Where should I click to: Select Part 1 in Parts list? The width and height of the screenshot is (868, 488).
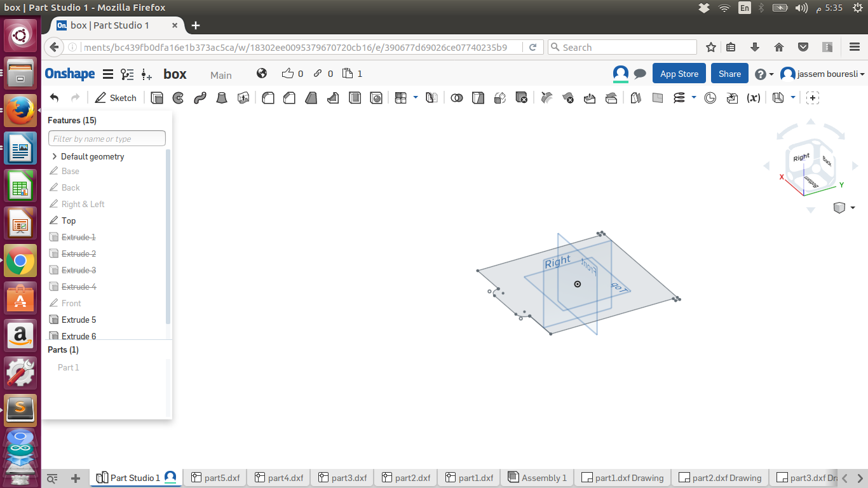coord(69,367)
